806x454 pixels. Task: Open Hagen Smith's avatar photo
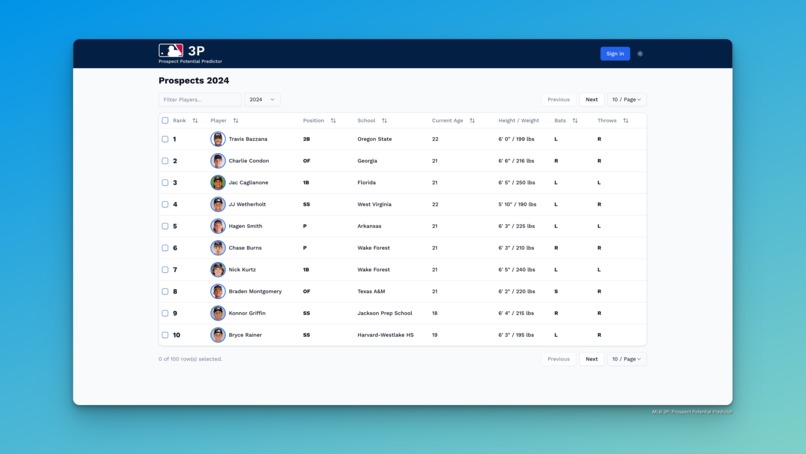coord(218,226)
